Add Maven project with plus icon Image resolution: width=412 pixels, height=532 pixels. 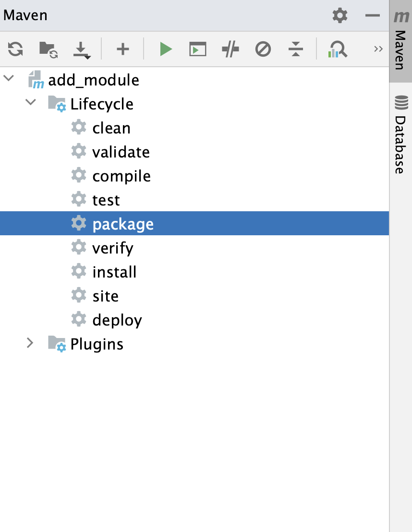pyautogui.click(x=122, y=49)
